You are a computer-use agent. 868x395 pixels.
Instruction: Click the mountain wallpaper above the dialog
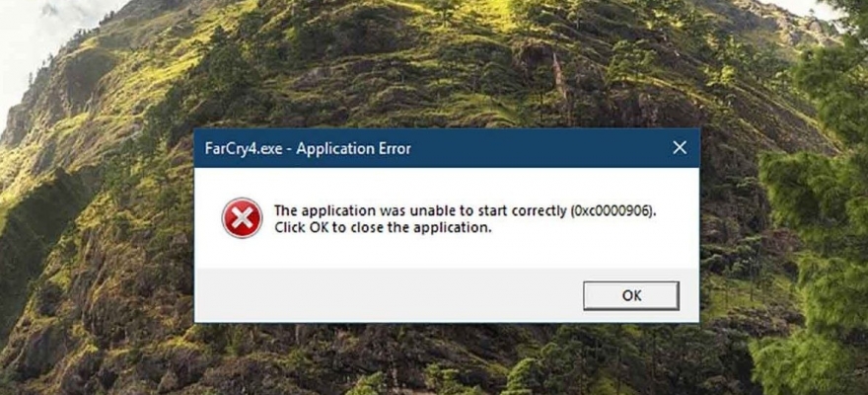point(443,64)
